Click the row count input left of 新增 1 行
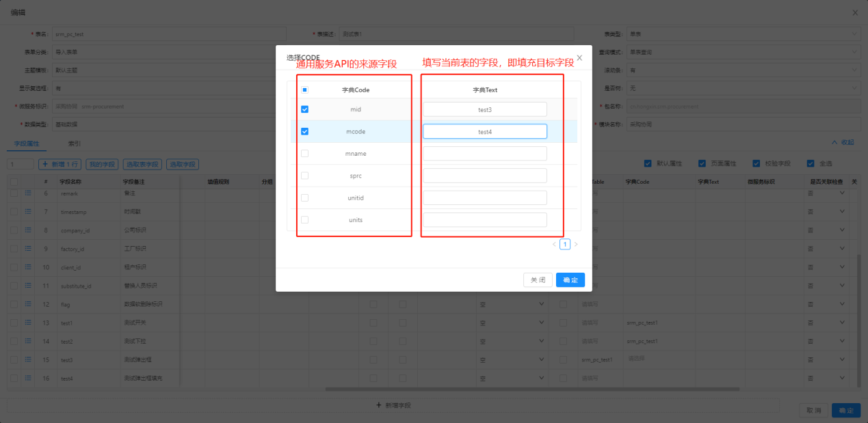Viewport: 868px width, 423px height. 21,164
